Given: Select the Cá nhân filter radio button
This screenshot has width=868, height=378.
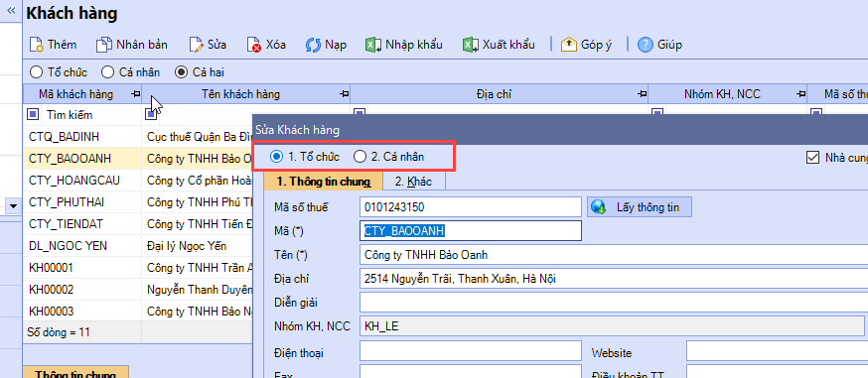Looking at the screenshot, I should [x=108, y=71].
